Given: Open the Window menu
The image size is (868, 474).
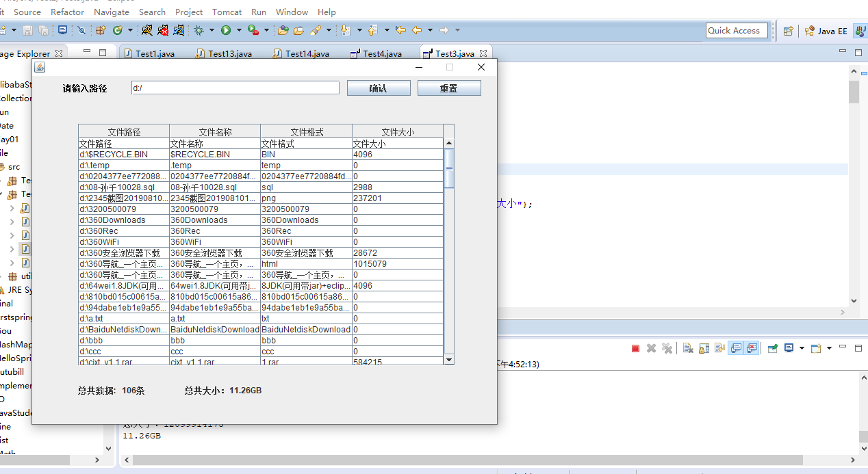Looking at the screenshot, I should click(x=292, y=12).
